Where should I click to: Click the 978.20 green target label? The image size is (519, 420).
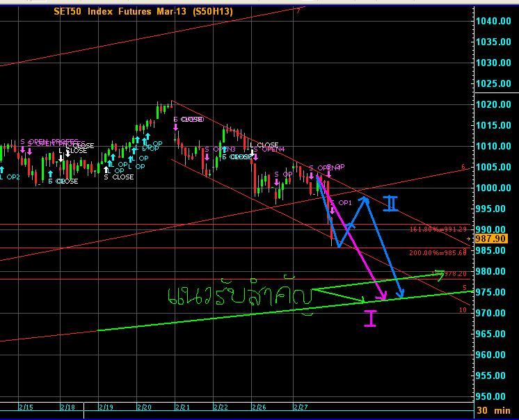(452, 274)
